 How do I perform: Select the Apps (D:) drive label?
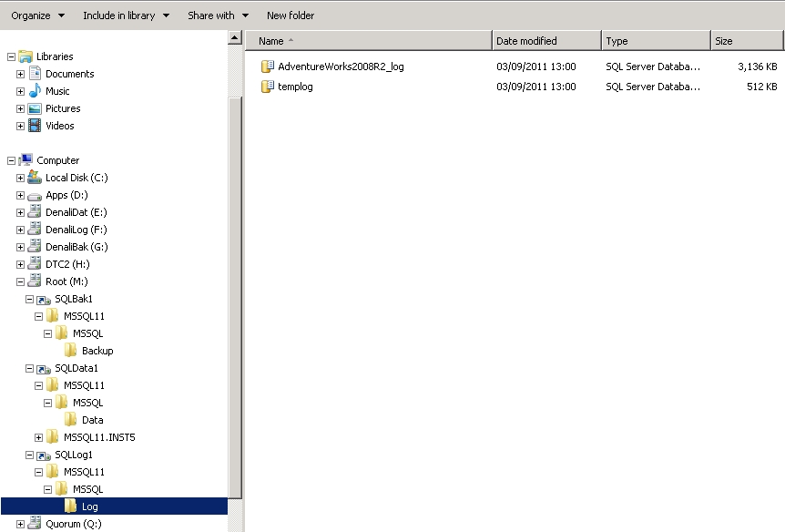(66, 195)
